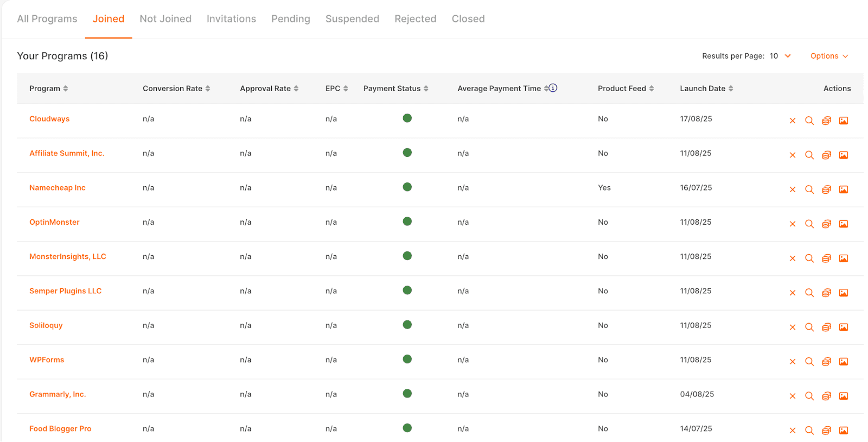Click the image icon for OptinMonster

click(844, 224)
